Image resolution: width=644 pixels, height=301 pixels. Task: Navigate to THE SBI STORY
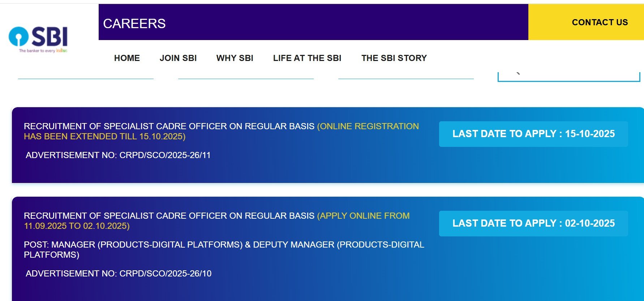(x=394, y=58)
